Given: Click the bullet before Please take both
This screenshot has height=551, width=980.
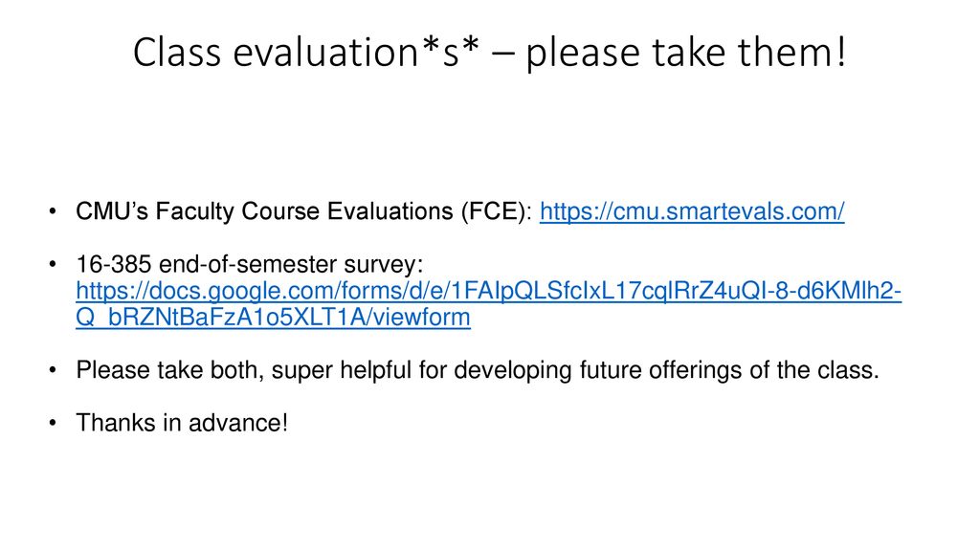Looking at the screenshot, I should [53, 370].
